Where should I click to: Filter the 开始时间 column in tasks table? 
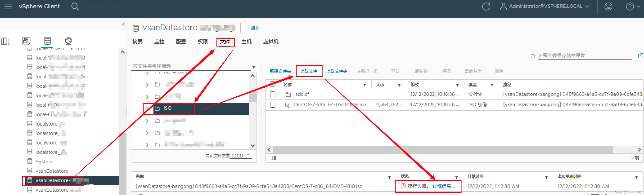coord(546,177)
